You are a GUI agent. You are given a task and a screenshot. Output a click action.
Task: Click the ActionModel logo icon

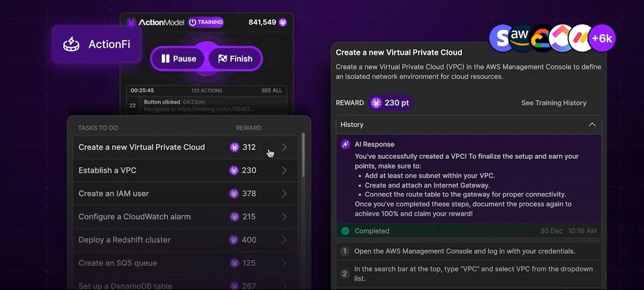[x=131, y=22]
